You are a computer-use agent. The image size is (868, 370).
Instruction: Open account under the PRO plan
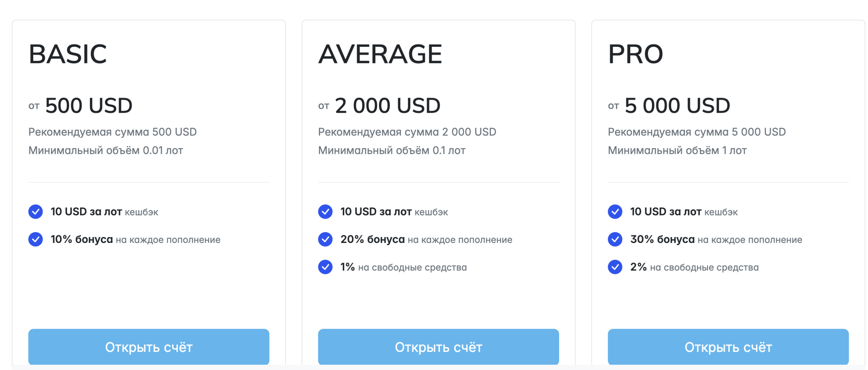[x=728, y=347]
